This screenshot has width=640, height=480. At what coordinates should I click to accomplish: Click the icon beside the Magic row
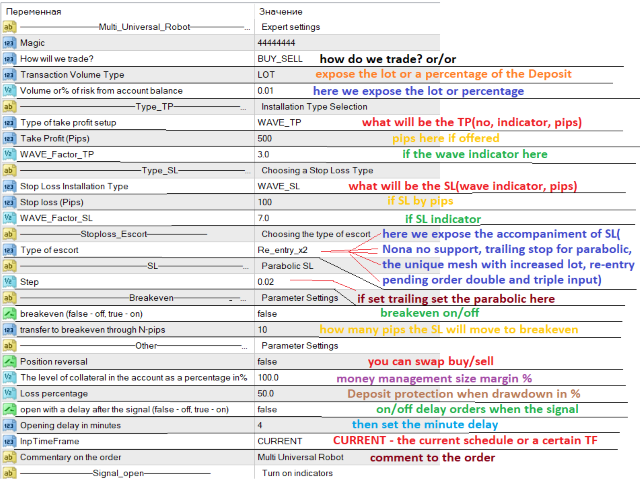pos(9,43)
